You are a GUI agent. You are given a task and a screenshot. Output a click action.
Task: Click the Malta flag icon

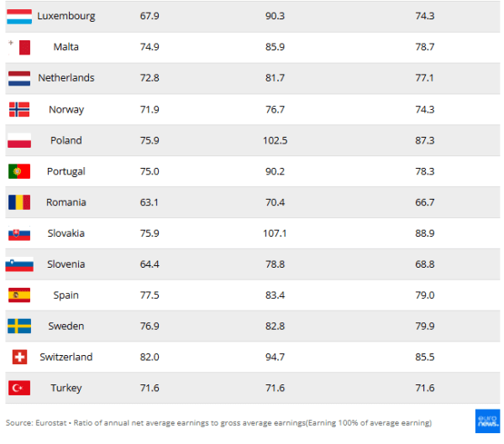(19, 47)
